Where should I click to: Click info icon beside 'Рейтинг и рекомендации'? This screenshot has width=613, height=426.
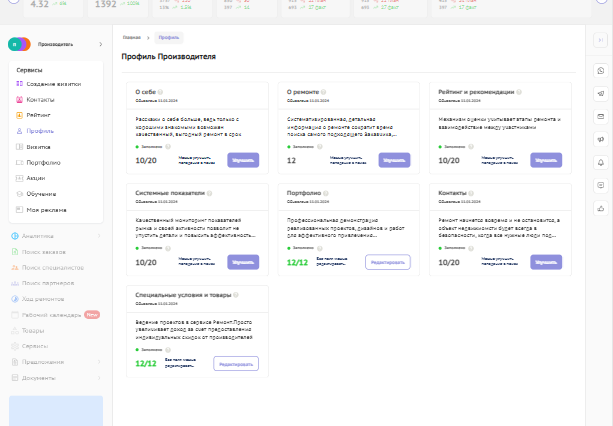[x=519, y=92]
